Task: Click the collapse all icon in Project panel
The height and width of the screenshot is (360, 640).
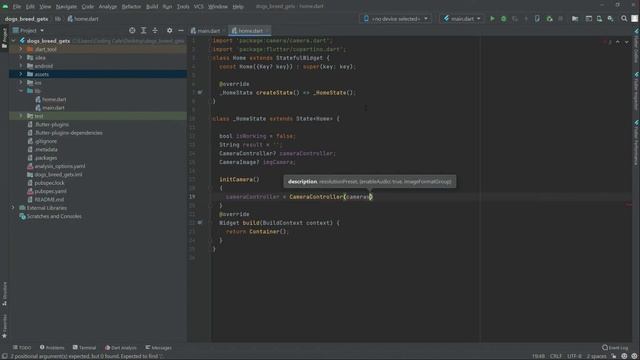Action: pyautogui.click(x=155, y=31)
